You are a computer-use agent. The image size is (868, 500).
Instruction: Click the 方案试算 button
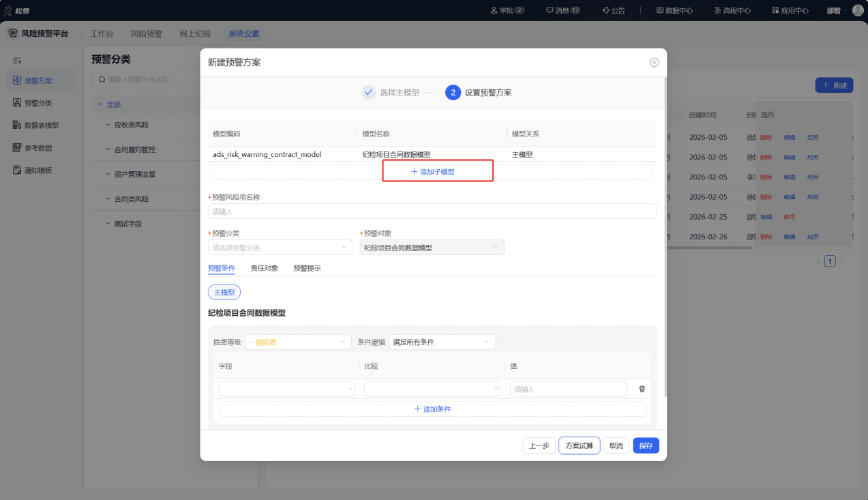pos(580,445)
